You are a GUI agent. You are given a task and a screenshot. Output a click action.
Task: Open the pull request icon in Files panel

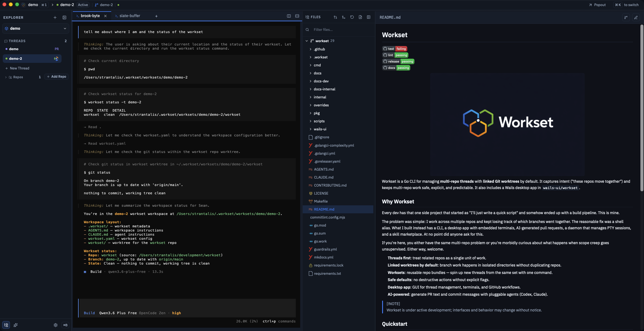(335, 17)
